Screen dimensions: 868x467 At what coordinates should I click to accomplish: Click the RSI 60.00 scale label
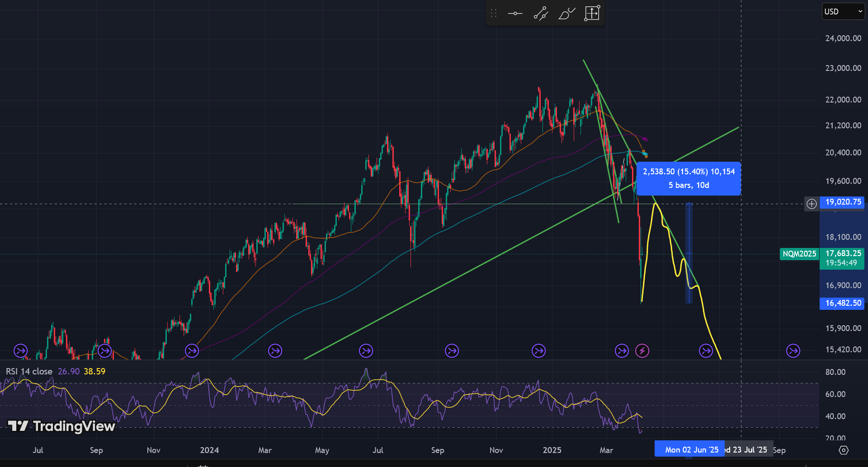[x=835, y=394]
